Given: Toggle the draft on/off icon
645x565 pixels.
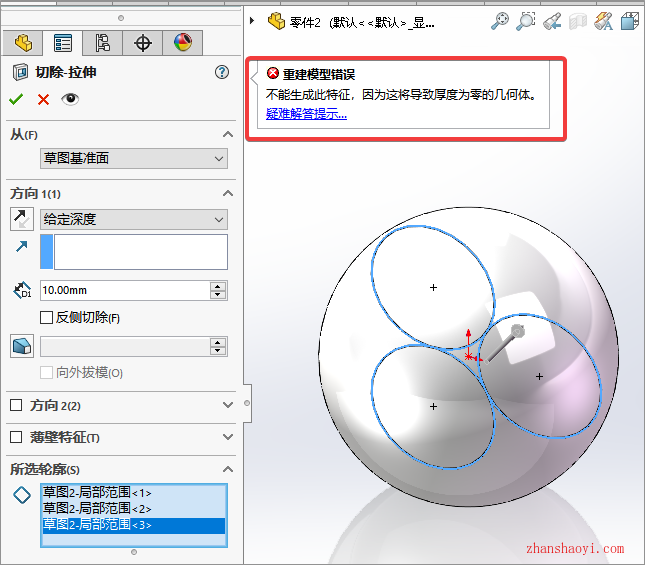Looking at the screenshot, I should [x=22, y=346].
